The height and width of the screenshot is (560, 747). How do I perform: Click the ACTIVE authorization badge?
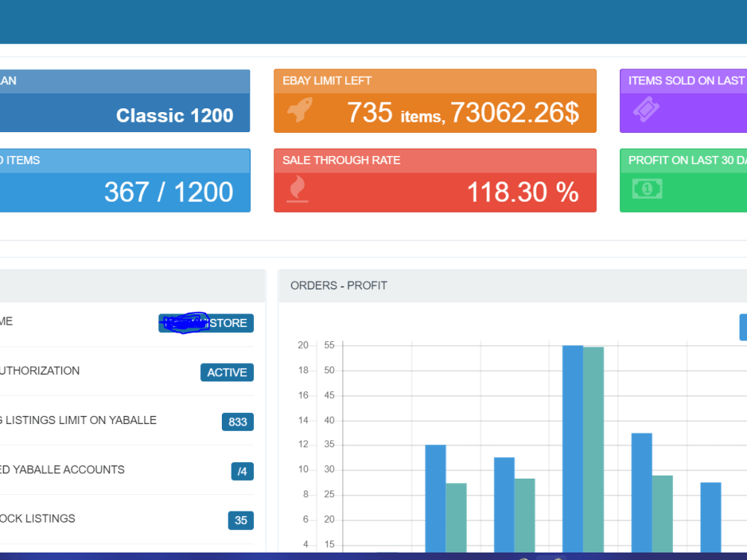pyautogui.click(x=227, y=373)
